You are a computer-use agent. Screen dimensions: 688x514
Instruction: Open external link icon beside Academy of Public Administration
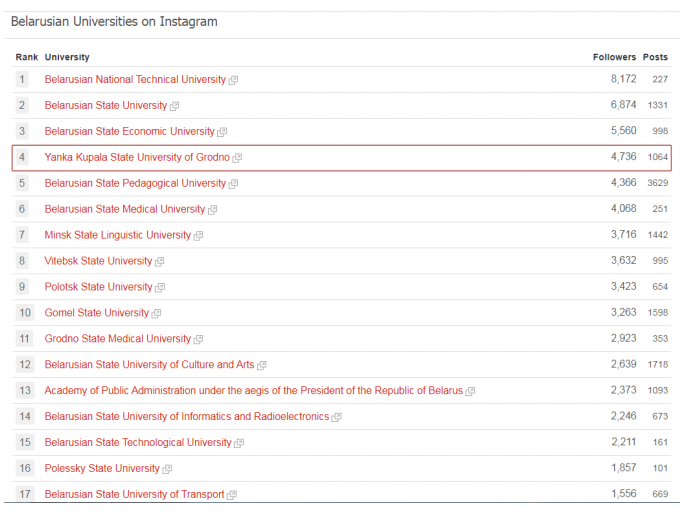(470, 391)
